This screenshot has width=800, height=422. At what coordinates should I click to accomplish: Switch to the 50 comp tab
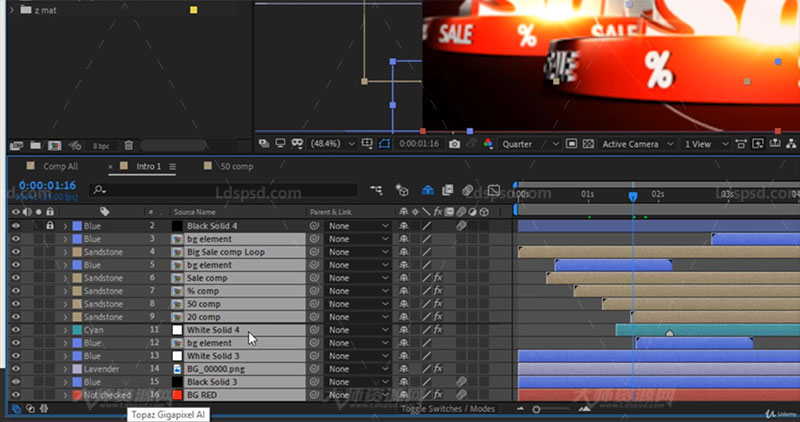[x=236, y=166]
